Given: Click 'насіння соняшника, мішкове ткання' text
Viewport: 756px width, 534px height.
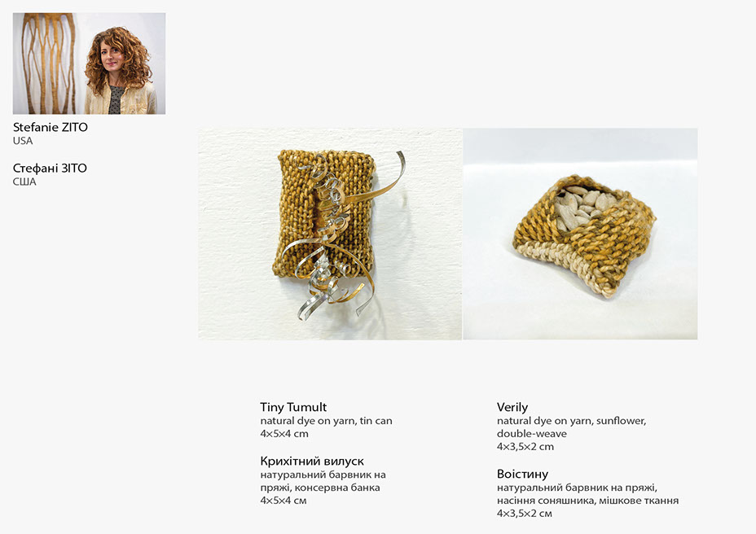Looking at the screenshot, I should pyautogui.click(x=587, y=501).
